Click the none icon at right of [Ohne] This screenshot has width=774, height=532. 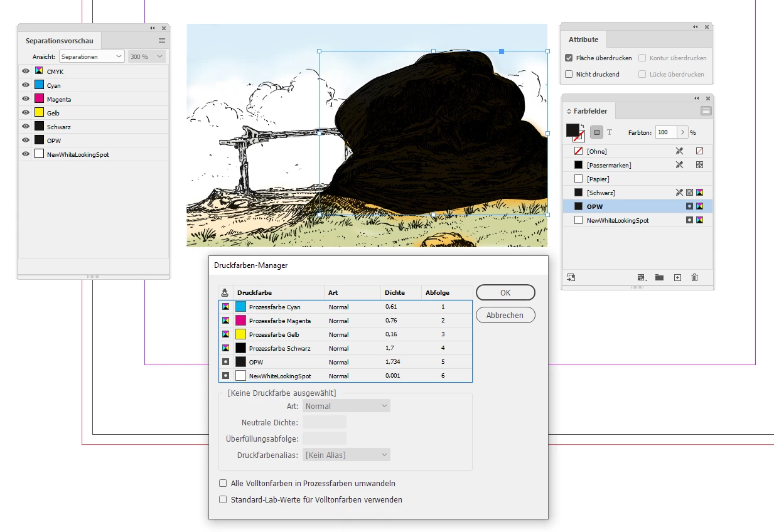pos(700,151)
